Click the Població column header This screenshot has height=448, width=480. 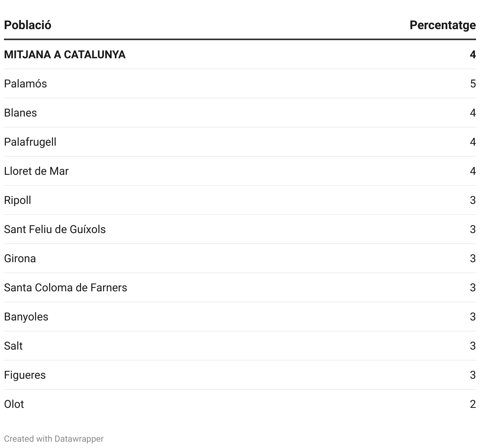(x=28, y=25)
